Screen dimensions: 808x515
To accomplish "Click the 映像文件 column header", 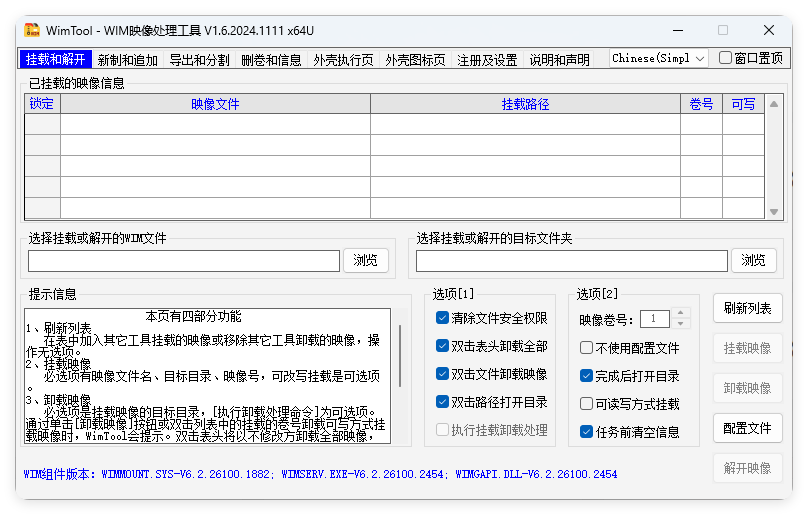I will point(215,104).
